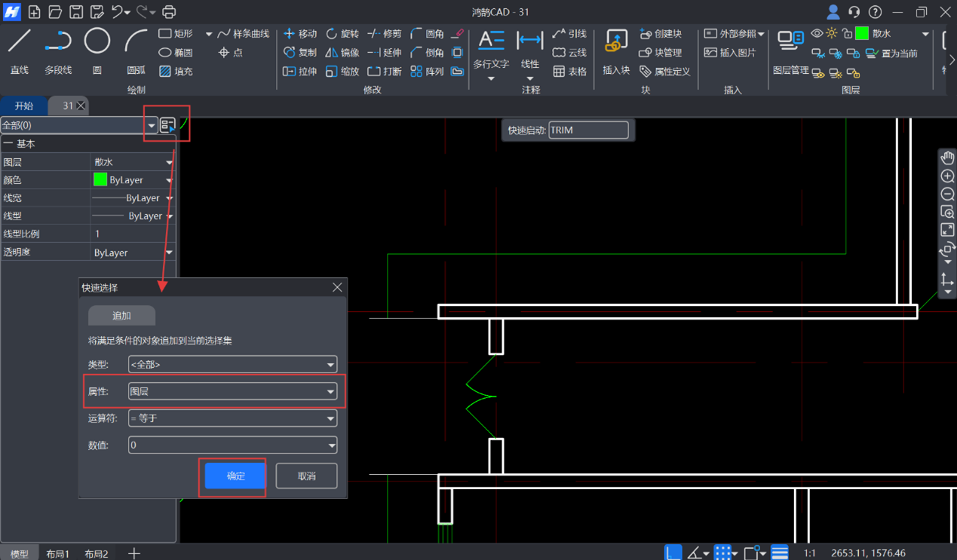
Task: Activate the 修剪 (Trim) tool
Action: [x=385, y=34]
